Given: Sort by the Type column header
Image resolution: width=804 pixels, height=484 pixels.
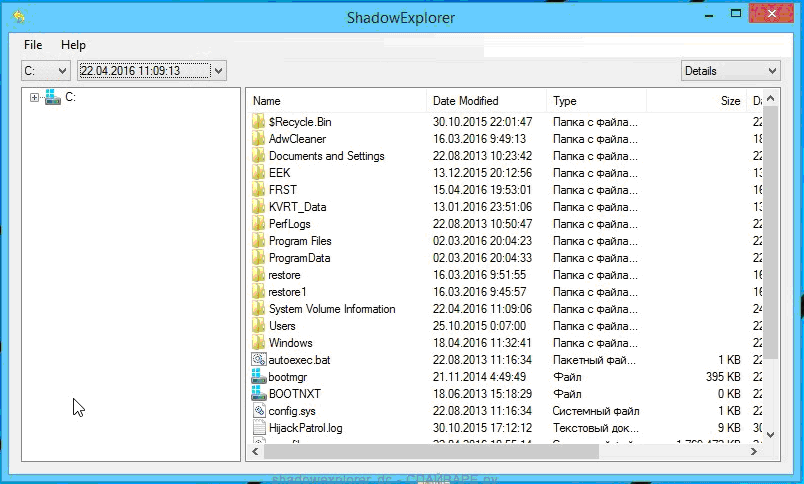Looking at the screenshot, I should pyautogui.click(x=596, y=101).
